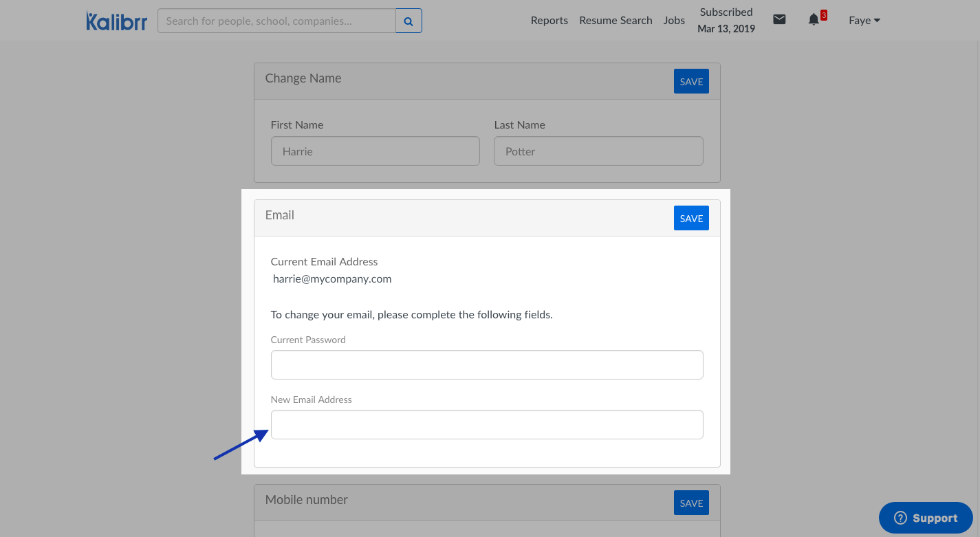Click the magnifying glass search button
This screenshot has width=980, height=537.
[409, 21]
